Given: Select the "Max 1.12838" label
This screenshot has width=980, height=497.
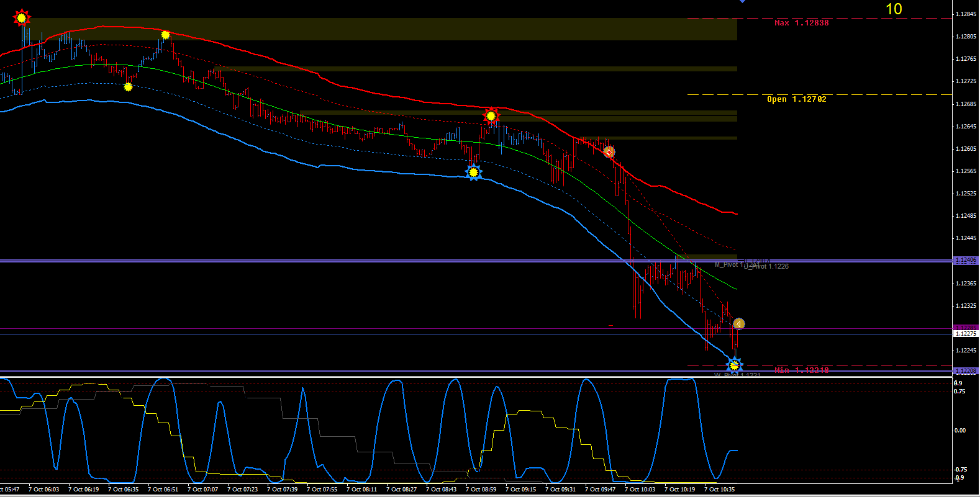Looking at the screenshot, I should click(x=801, y=23).
